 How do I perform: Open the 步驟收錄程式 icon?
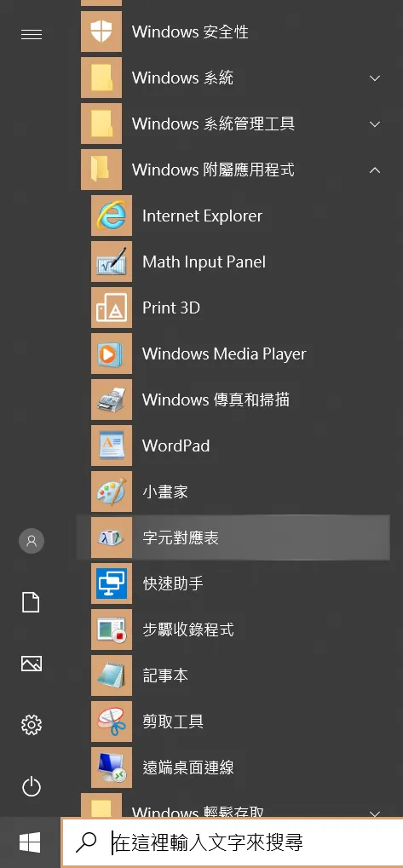click(x=112, y=629)
